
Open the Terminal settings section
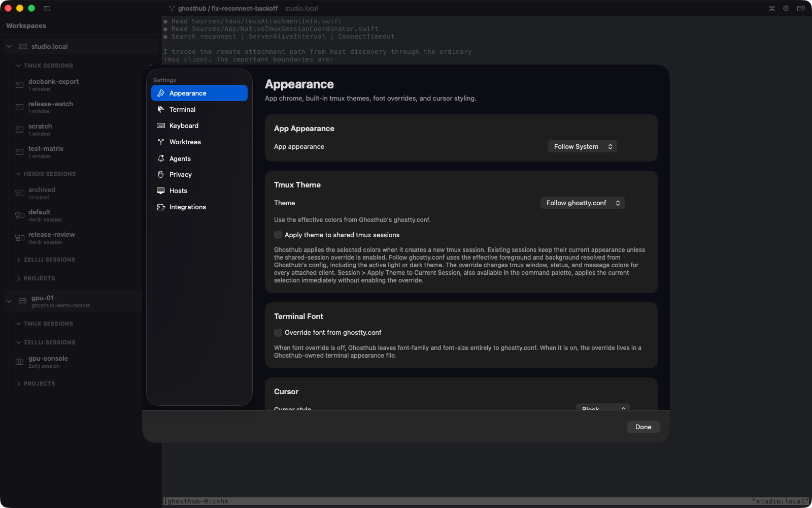tap(199, 109)
